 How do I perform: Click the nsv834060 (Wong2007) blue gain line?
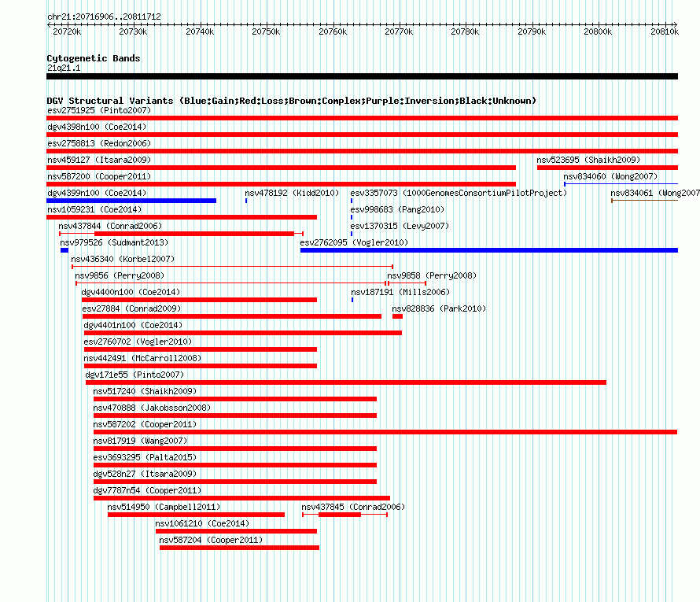[x=621, y=184]
